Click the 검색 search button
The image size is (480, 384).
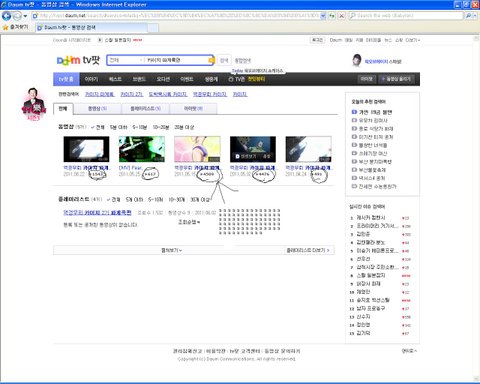point(224,60)
